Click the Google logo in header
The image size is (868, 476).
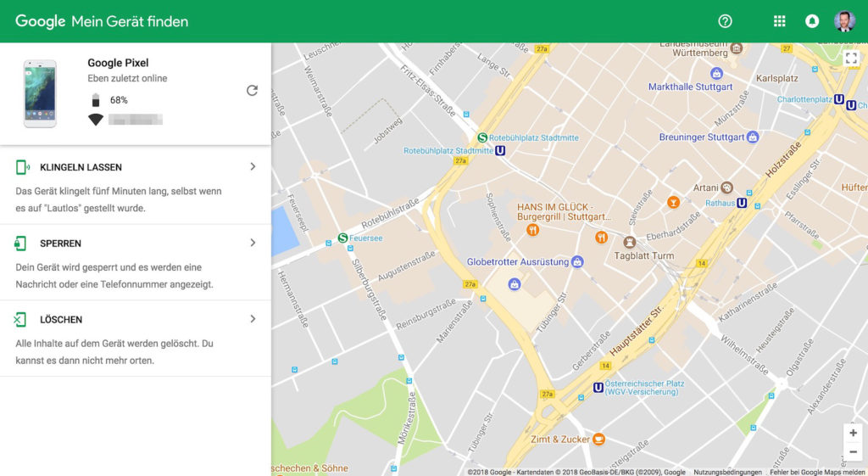click(x=41, y=21)
